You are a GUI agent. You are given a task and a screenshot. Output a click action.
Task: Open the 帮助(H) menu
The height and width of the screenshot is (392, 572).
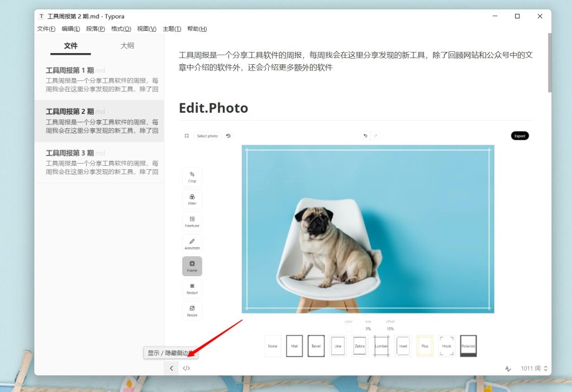click(x=197, y=29)
